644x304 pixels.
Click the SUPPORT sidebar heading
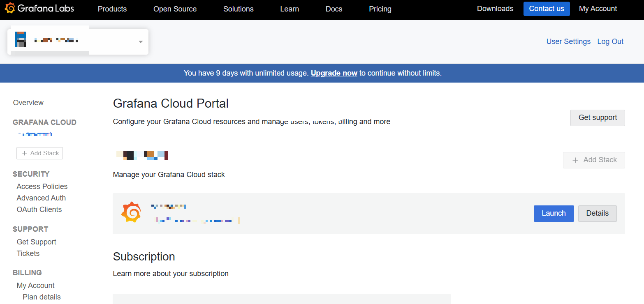[30, 229]
